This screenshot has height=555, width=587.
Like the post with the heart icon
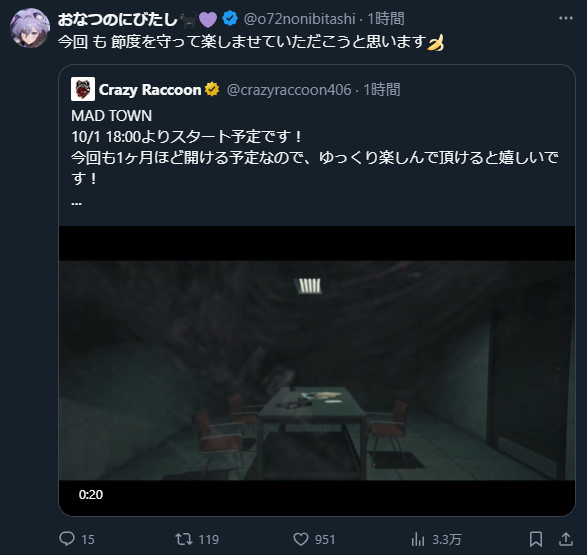(x=301, y=539)
